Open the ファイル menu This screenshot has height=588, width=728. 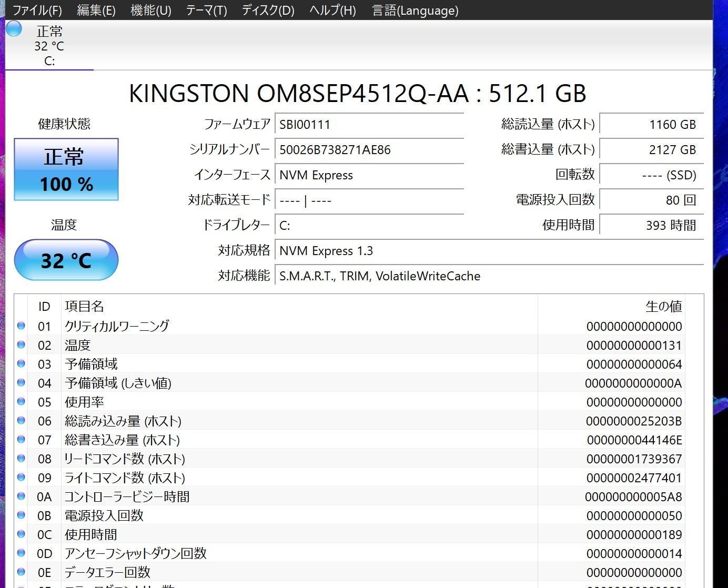tap(37, 10)
